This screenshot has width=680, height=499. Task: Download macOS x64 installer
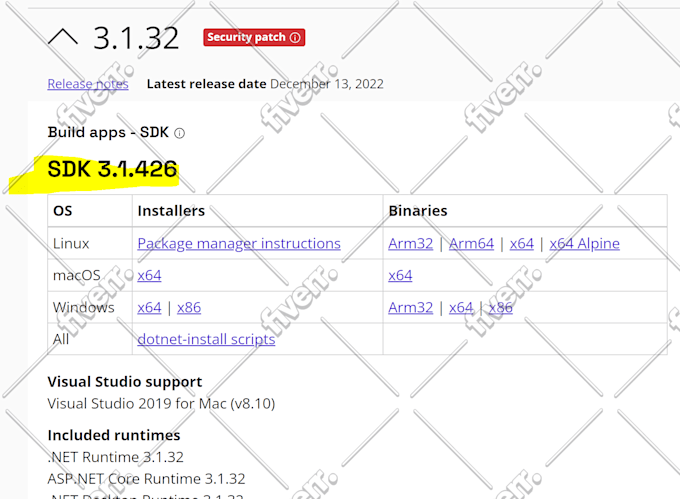coord(149,275)
